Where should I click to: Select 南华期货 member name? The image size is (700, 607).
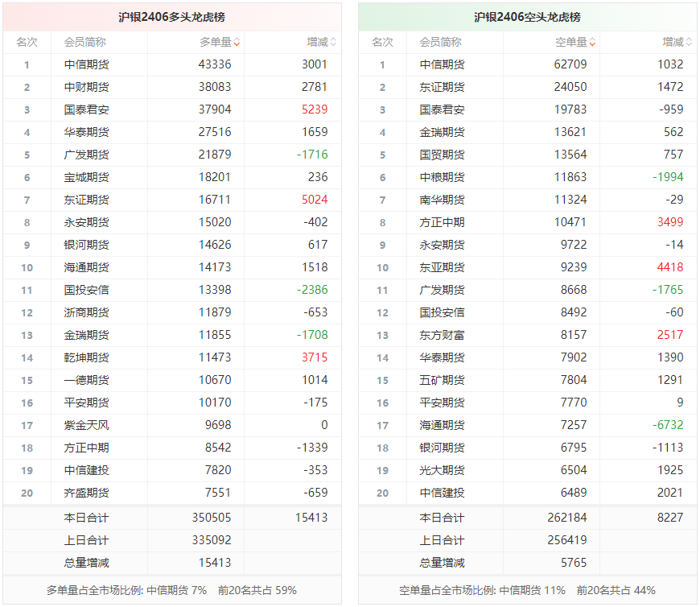click(x=442, y=200)
